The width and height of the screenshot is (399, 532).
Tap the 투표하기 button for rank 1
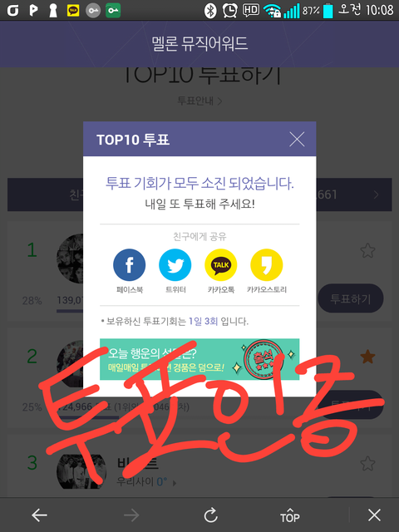tap(351, 298)
